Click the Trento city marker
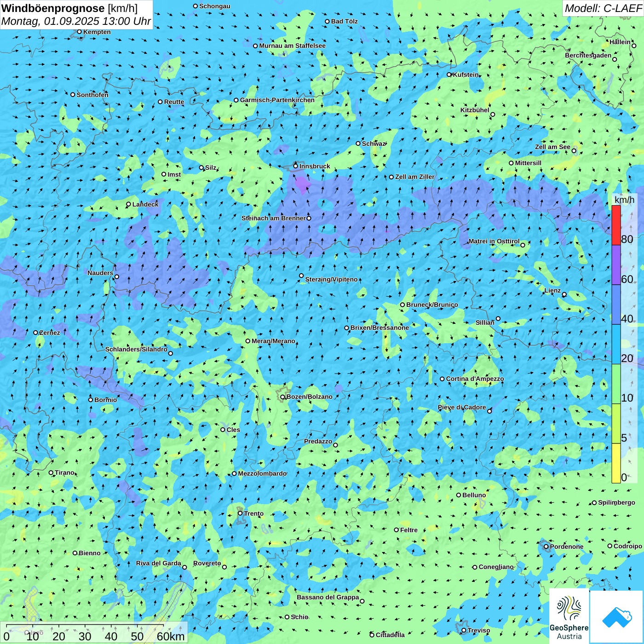Image resolution: width=644 pixels, height=644 pixels. 240,513
